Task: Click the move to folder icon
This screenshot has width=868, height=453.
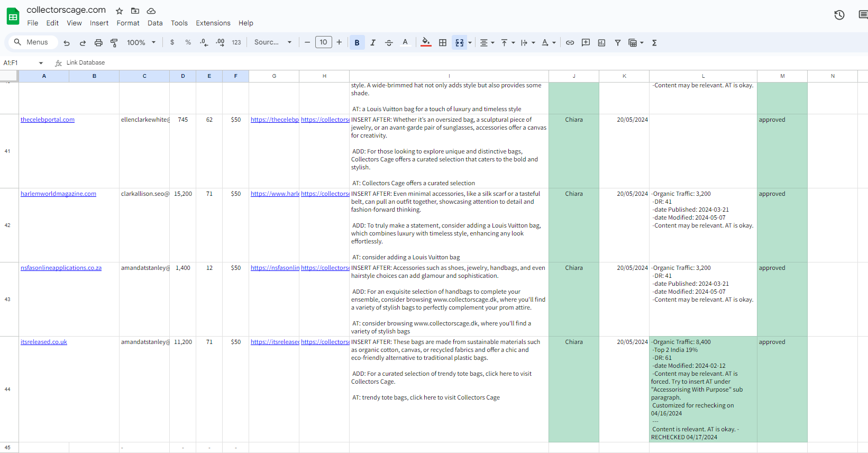Action: click(x=135, y=11)
